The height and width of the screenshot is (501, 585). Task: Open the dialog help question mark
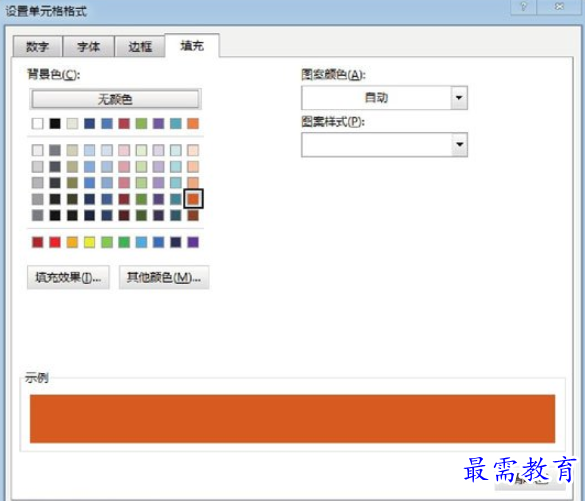pos(523,7)
